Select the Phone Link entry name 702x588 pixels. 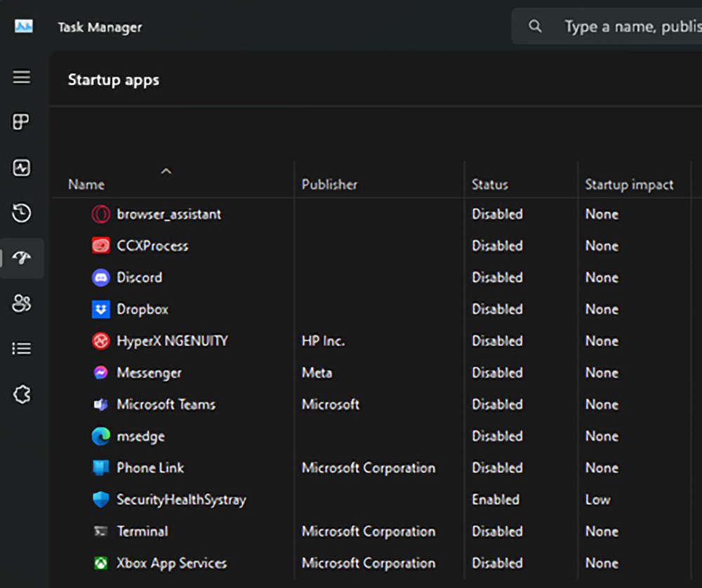(x=150, y=467)
